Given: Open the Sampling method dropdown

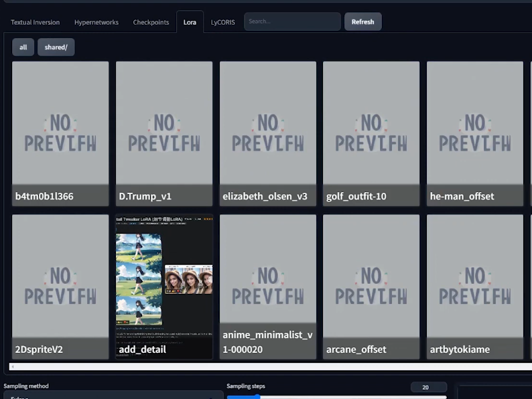Looking at the screenshot, I should pos(113,395).
